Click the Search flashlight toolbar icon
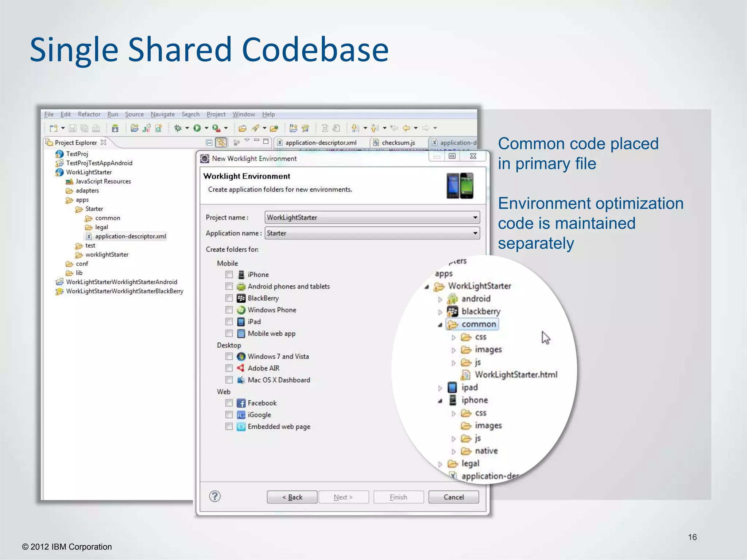 (x=255, y=128)
